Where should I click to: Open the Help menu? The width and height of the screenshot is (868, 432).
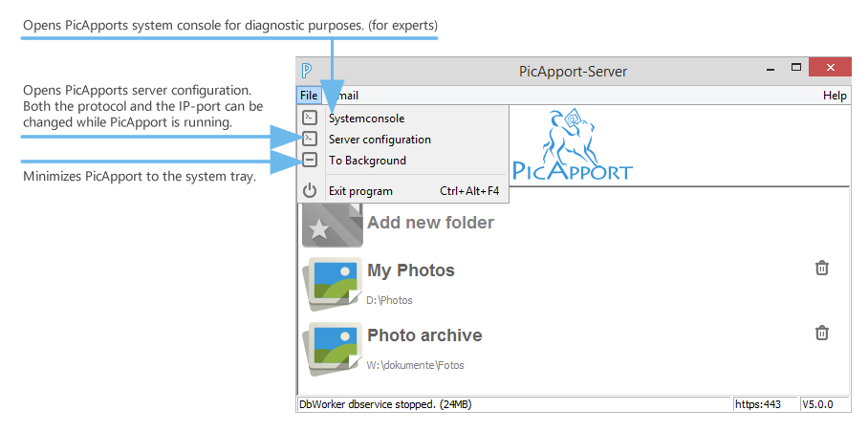coord(835,96)
